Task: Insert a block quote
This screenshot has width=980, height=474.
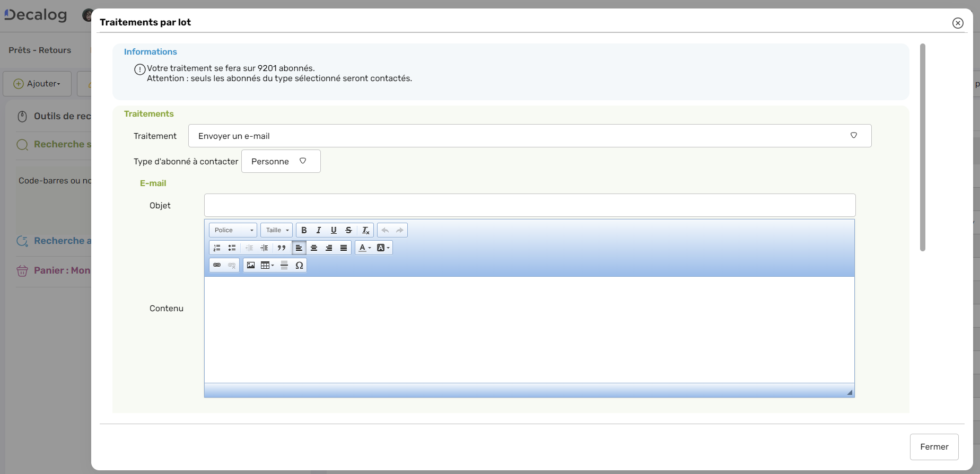Action: (x=282, y=248)
